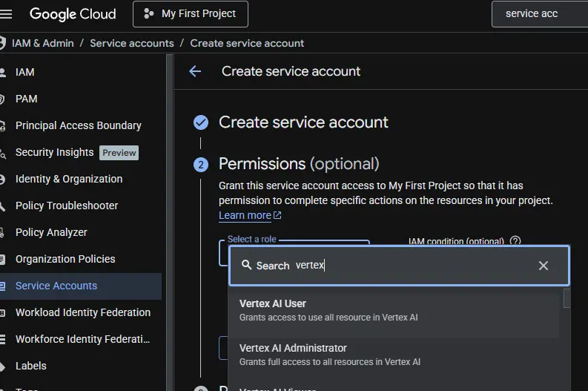Click the external link icon beside Learn more
The image size is (588, 391).
[x=277, y=215]
